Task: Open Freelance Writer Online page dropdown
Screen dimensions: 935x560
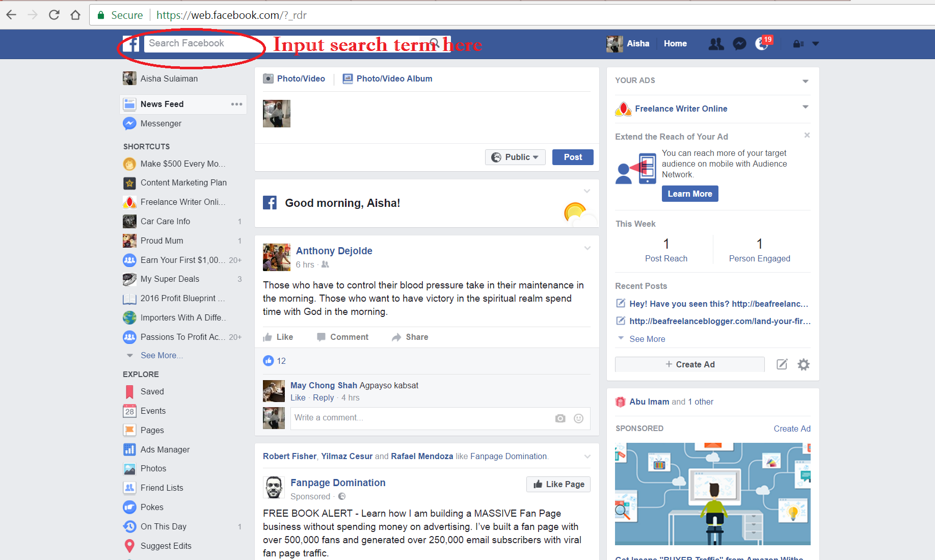Action: pyautogui.click(x=805, y=107)
